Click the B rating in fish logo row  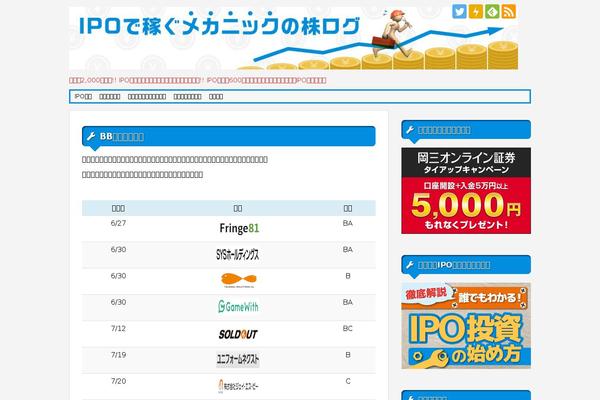pyautogui.click(x=348, y=276)
